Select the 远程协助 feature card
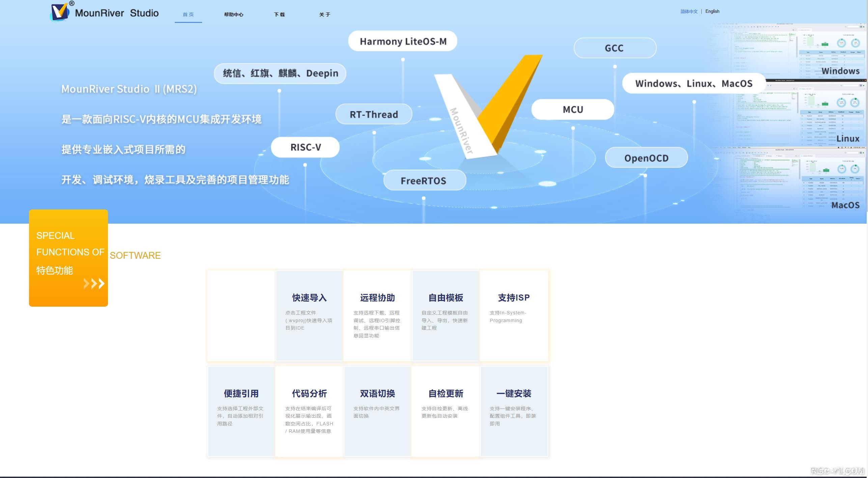The width and height of the screenshot is (868, 478). tap(377, 316)
